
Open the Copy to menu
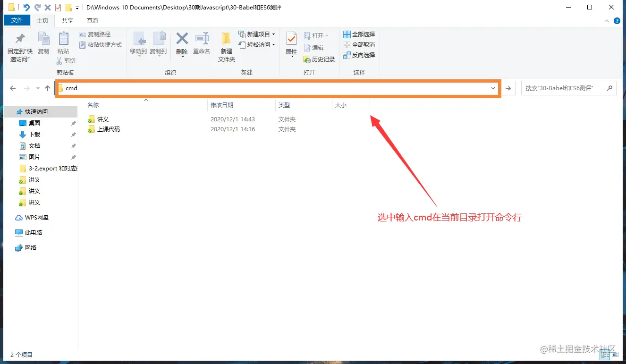tap(158, 43)
